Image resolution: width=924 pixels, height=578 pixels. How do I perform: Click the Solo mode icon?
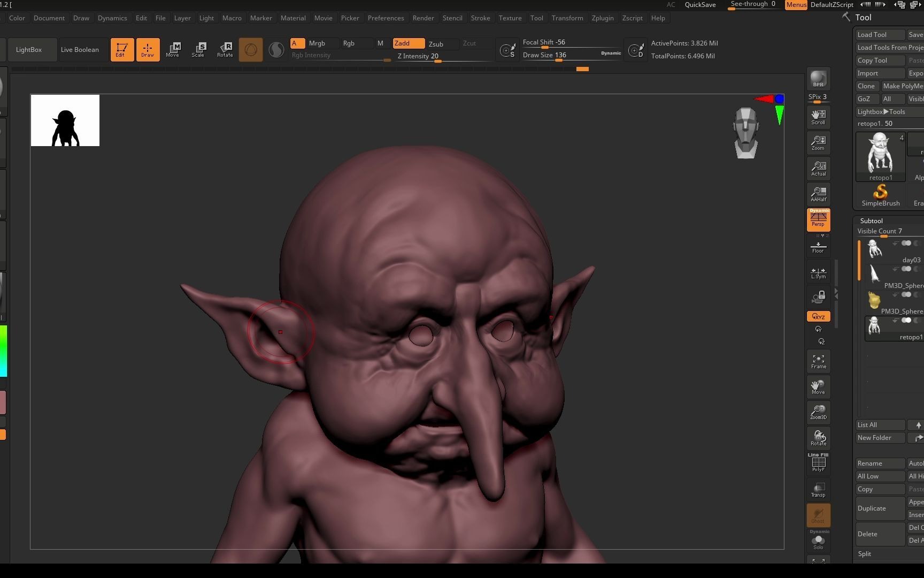(x=818, y=541)
